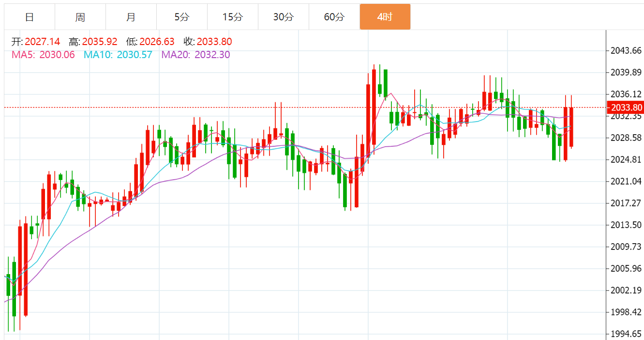644x340 pixels.
Task: Click the 2036.12 price axis label
Action: tap(626, 94)
